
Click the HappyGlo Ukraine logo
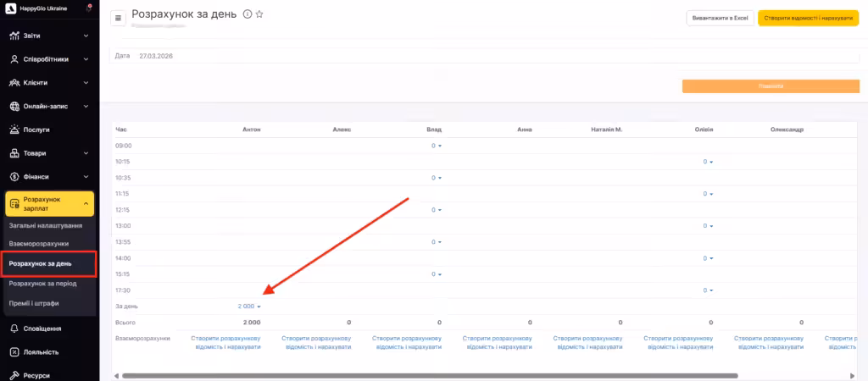[x=9, y=8]
